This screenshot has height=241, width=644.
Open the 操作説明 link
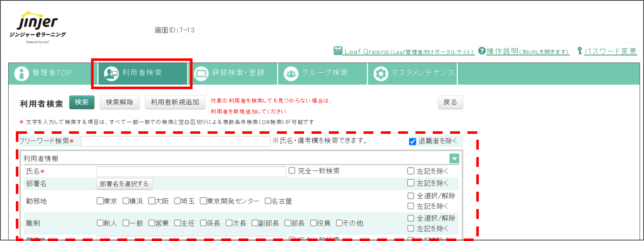click(528, 51)
